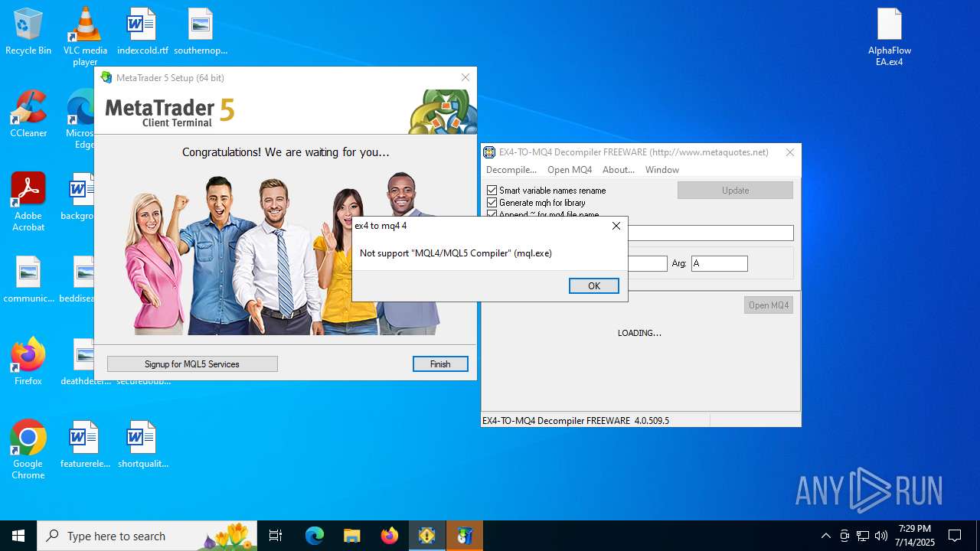Click the Arg input field

click(x=720, y=263)
